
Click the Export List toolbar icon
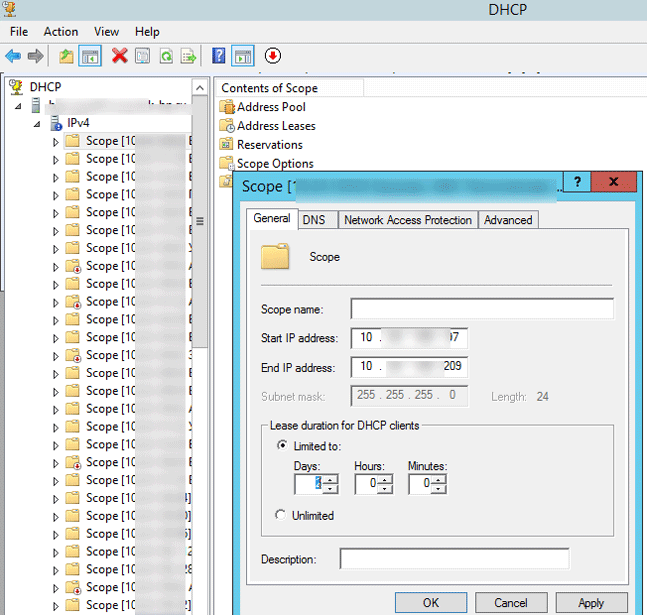(188, 56)
